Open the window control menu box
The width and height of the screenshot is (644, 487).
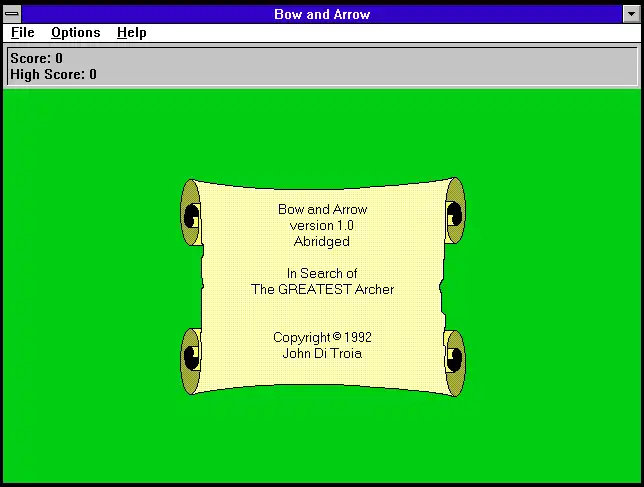[x=12, y=14]
